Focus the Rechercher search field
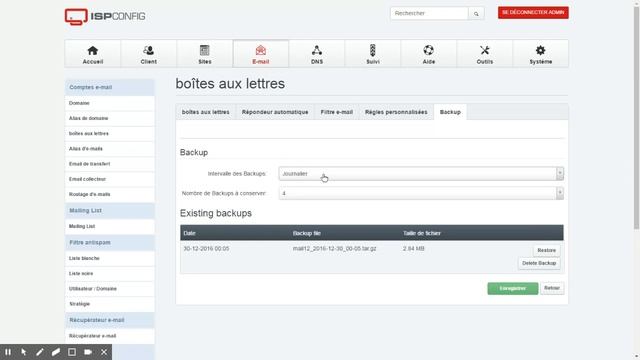640x360 pixels. [x=429, y=13]
